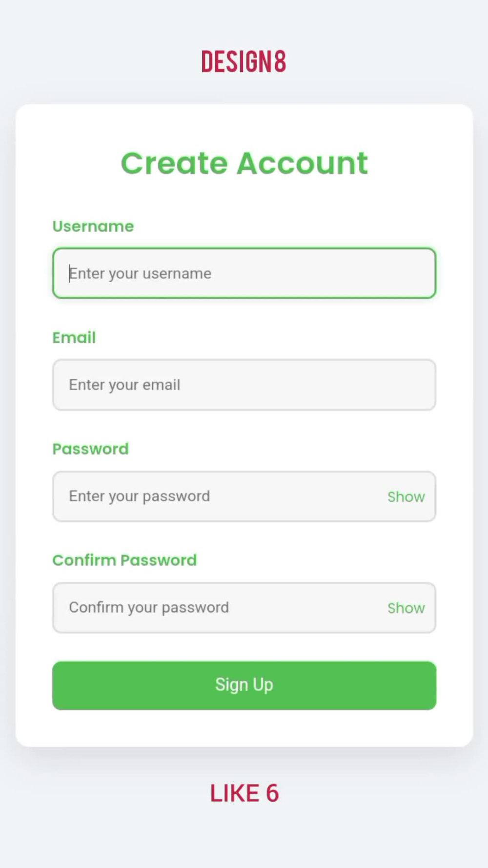Click the Create Account heading
This screenshot has width=488, height=868.
(244, 163)
